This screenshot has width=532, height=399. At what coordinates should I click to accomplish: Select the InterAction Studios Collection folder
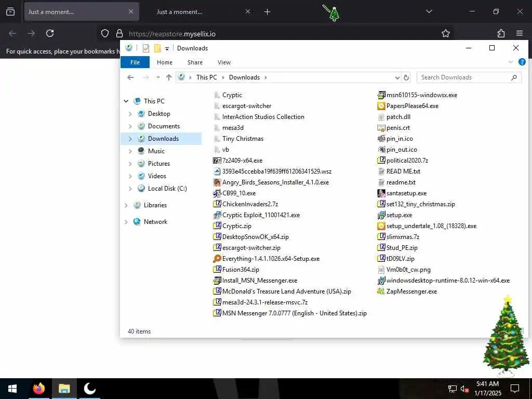point(263,117)
